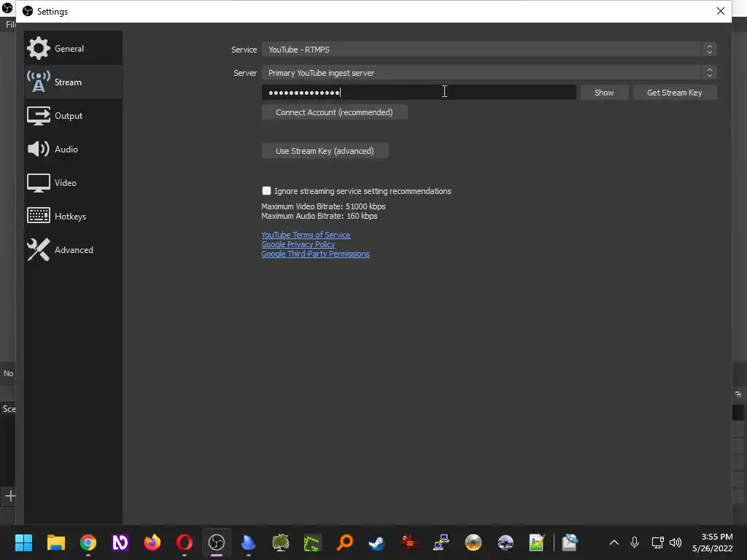Open the Server dropdown for ingest server
The width and height of the screenshot is (747, 560).
coord(489,73)
